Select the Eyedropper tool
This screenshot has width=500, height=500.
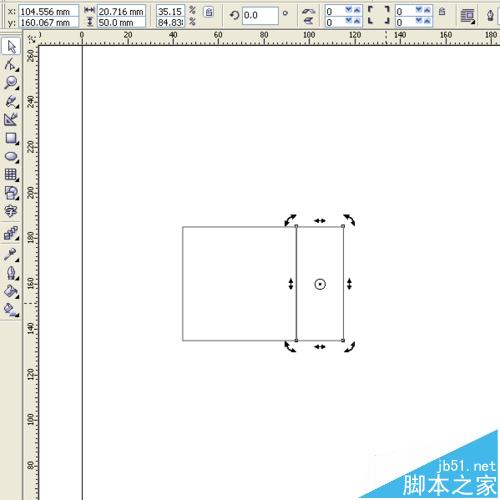[11, 255]
